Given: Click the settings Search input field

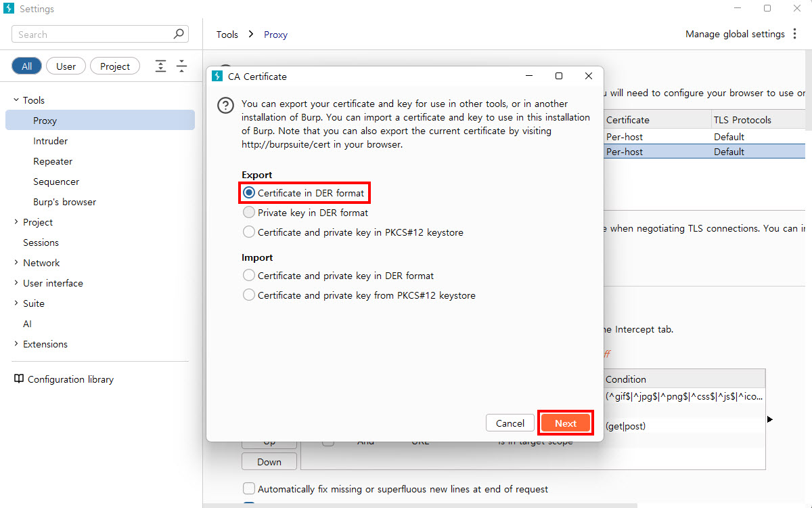Looking at the screenshot, I should pyautogui.click(x=100, y=34).
